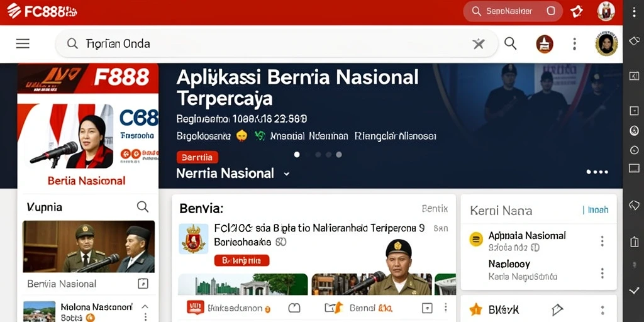The width and height of the screenshot is (644, 322).
Task: Click the panel icon on the right sidebar
Action: click(x=634, y=75)
